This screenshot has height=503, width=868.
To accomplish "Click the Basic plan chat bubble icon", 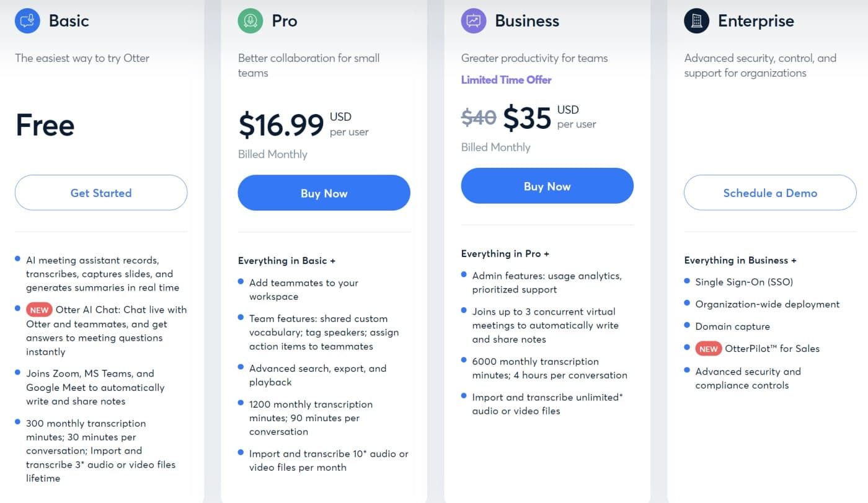I will pyautogui.click(x=27, y=20).
